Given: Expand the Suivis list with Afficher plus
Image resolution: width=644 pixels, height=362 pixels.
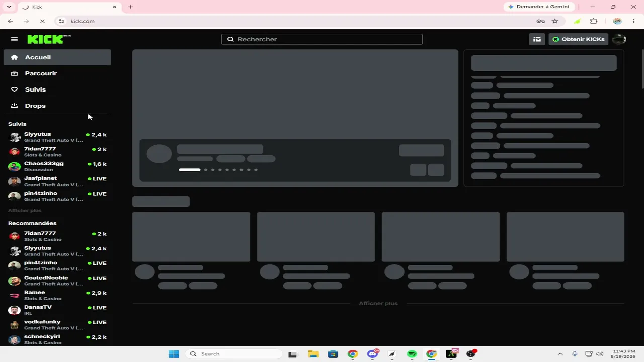Looking at the screenshot, I should (x=25, y=210).
